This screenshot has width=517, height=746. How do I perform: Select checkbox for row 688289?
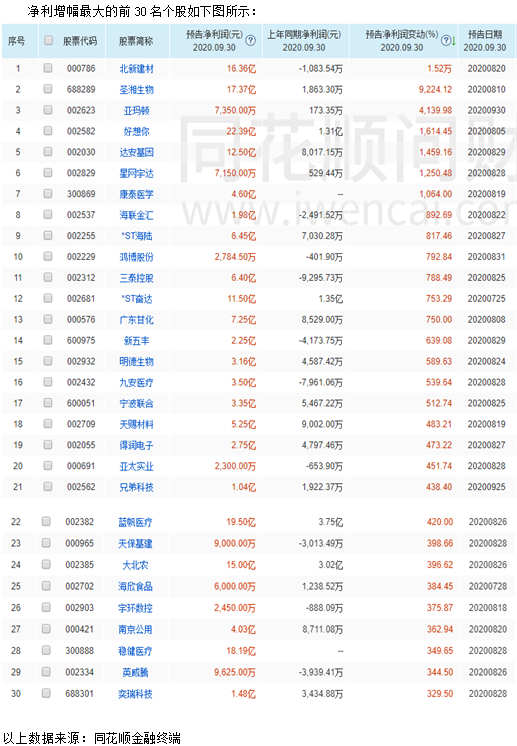point(48,89)
